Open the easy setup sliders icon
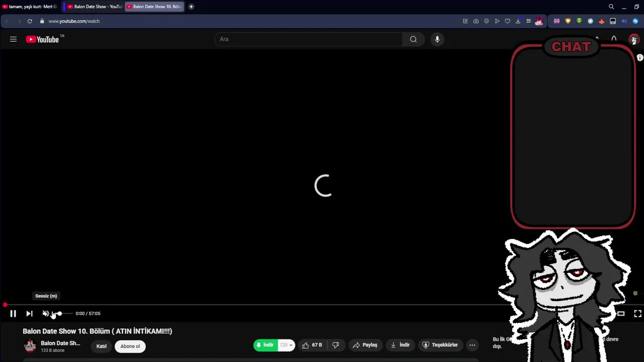The width and height of the screenshot is (644, 362). tap(528, 21)
